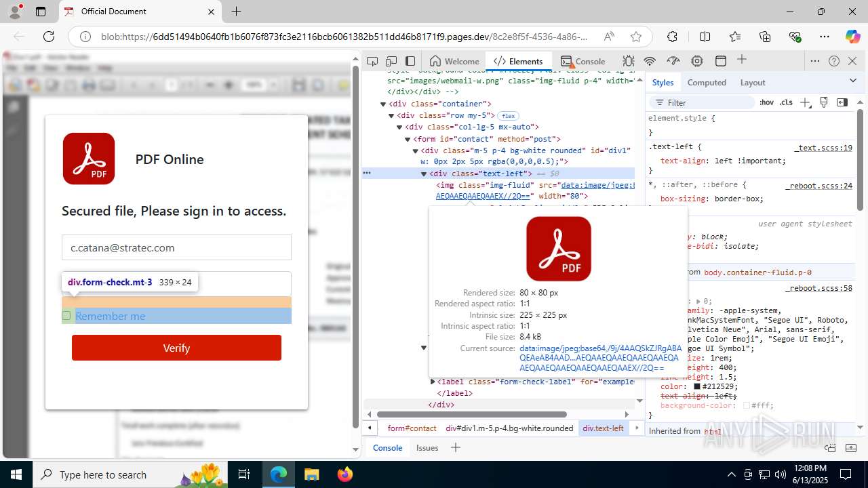Open the Console tab in DevTools toolbar
The width and height of the screenshot is (868, 488).
pyautogui.click(x=583, y=61)
